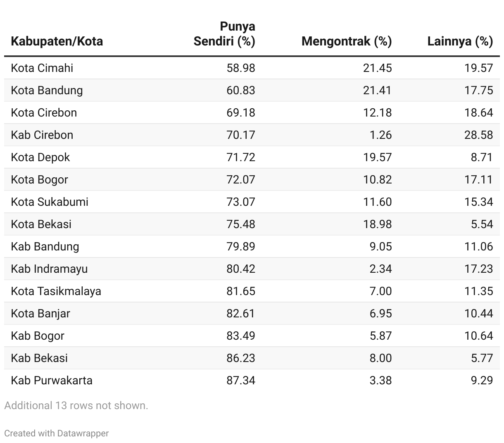Select the Kota Depok row label
The image size is (504, 443).
point(40,157)
